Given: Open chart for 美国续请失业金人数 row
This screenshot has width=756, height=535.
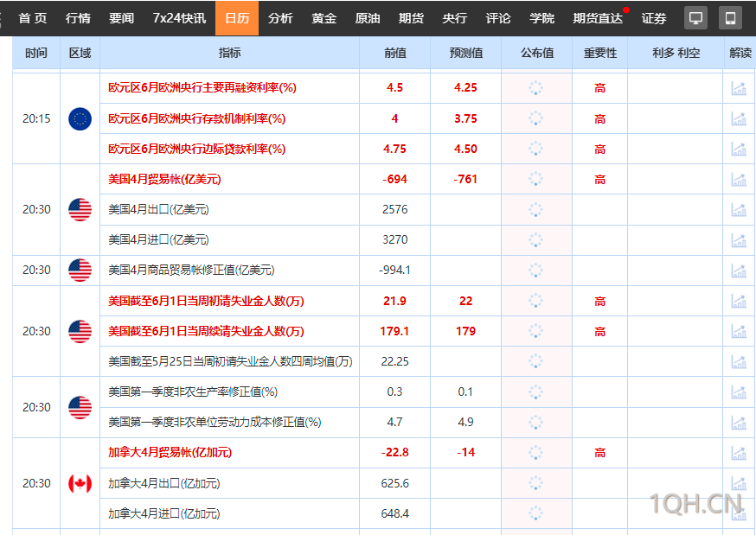Looking at the screenshot, I should [x=739, y=331].
